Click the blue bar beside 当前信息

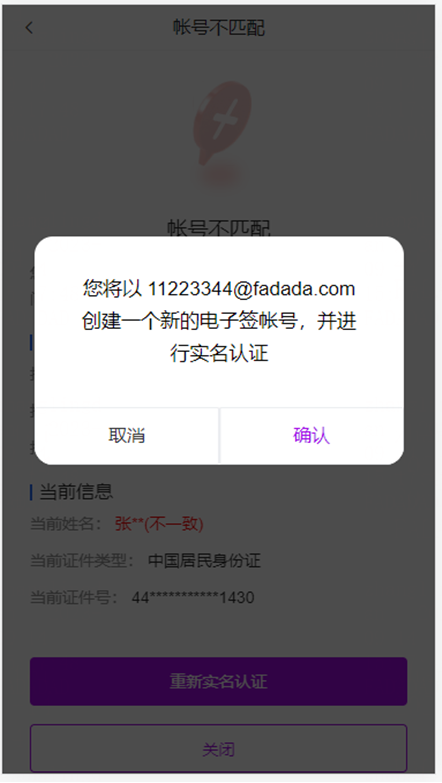31,492
